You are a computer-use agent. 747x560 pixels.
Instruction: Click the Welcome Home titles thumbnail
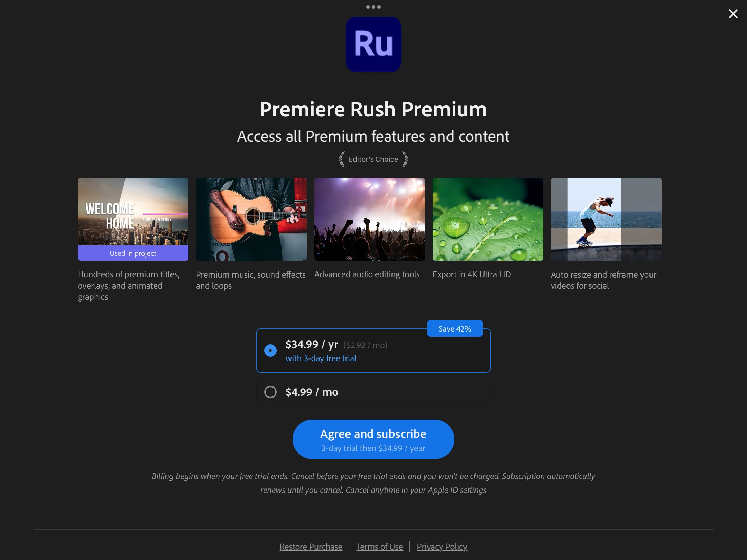[x=133, y=212]
